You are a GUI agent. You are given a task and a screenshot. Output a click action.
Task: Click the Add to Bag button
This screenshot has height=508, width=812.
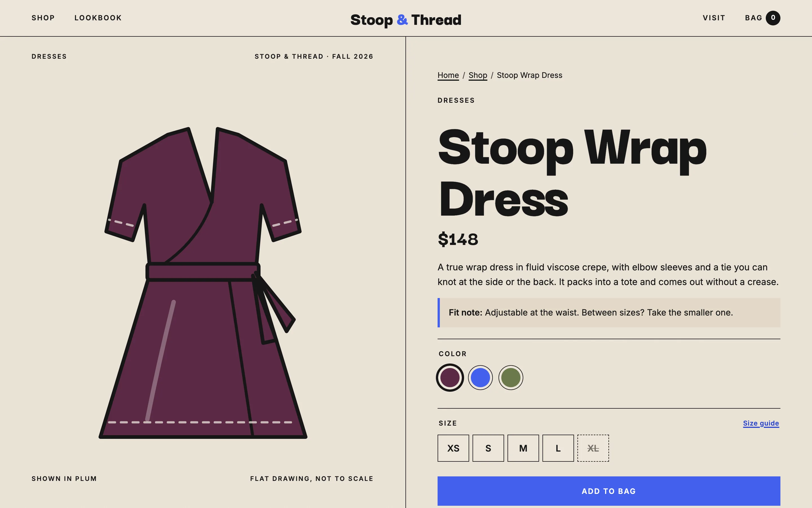609,491
